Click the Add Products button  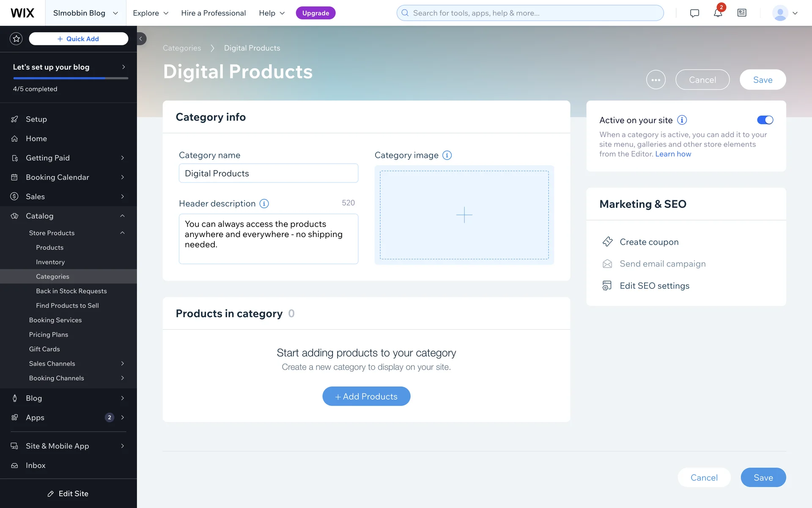pyautogui.click(x=366, y=396)
